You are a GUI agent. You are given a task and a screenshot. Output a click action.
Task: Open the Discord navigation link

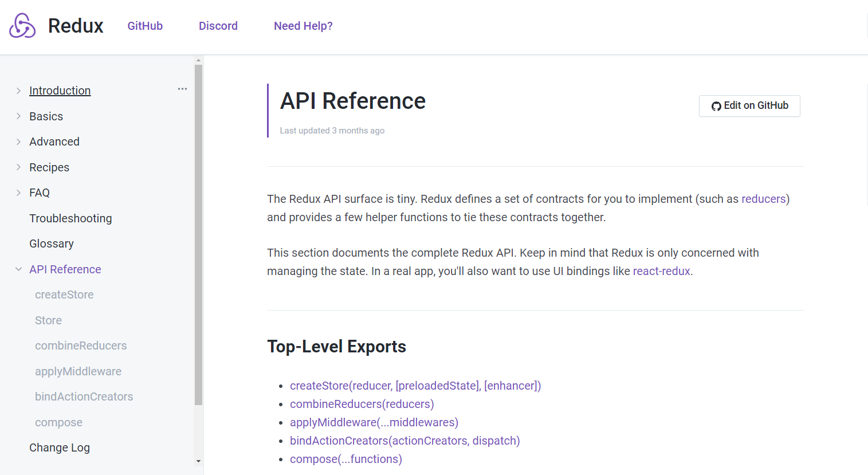(218, 26)
